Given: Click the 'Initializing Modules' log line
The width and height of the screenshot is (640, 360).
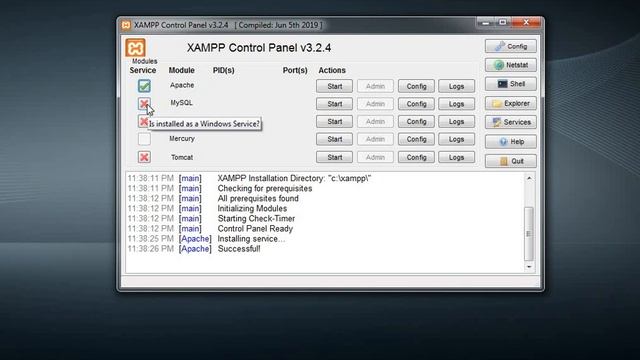Looking at the screenshot, I should click(x=252, y=208).
